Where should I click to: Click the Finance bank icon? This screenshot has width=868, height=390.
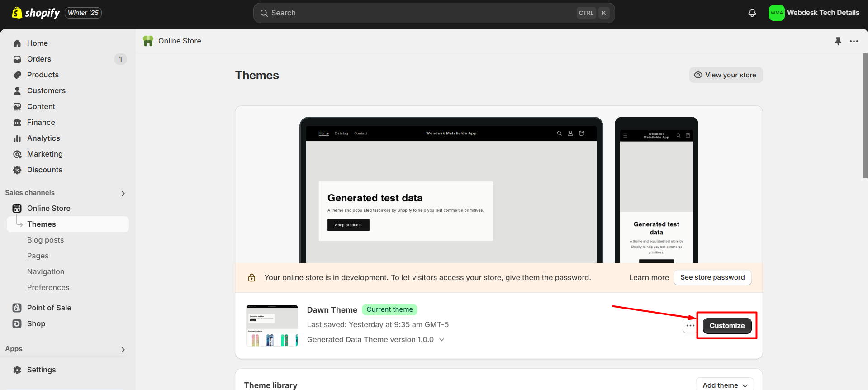[17, 122]
